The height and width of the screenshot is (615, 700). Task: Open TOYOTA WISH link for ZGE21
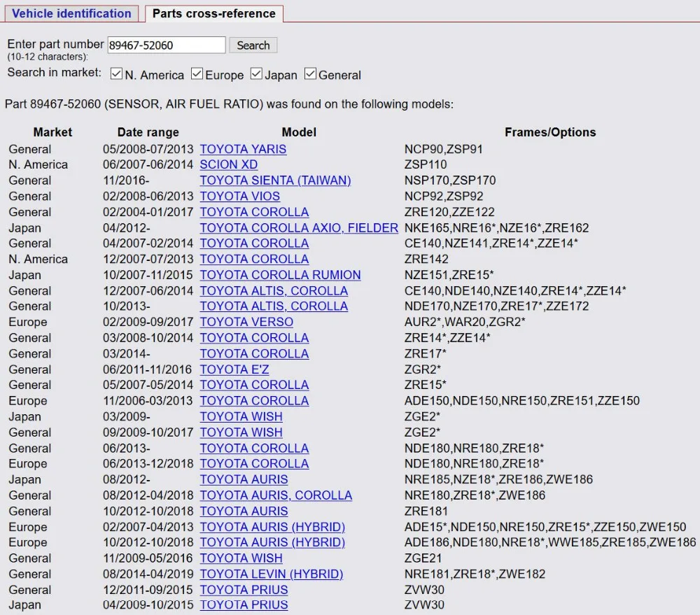point(241,558)
